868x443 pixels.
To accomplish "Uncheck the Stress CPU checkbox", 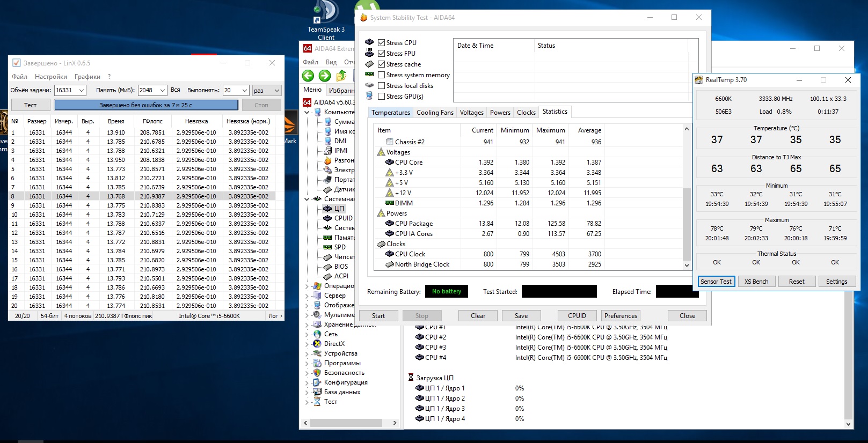I will point(381,43).
